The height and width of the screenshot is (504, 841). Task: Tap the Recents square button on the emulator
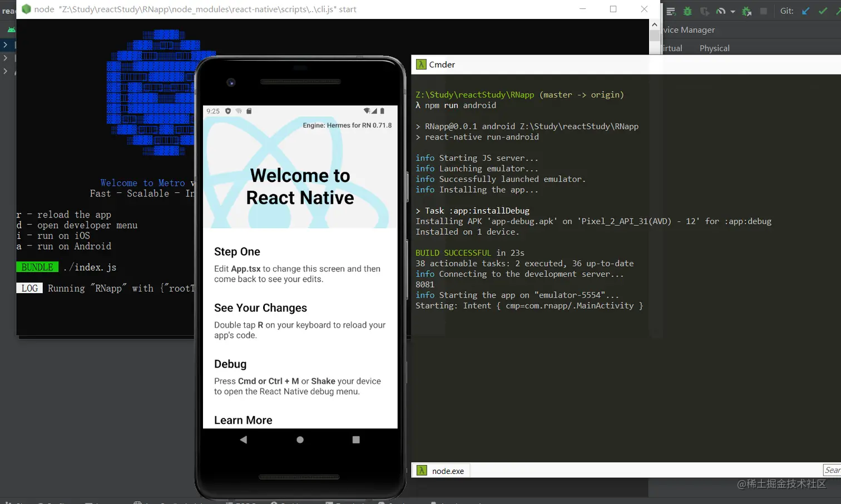[x=356, y=439]
